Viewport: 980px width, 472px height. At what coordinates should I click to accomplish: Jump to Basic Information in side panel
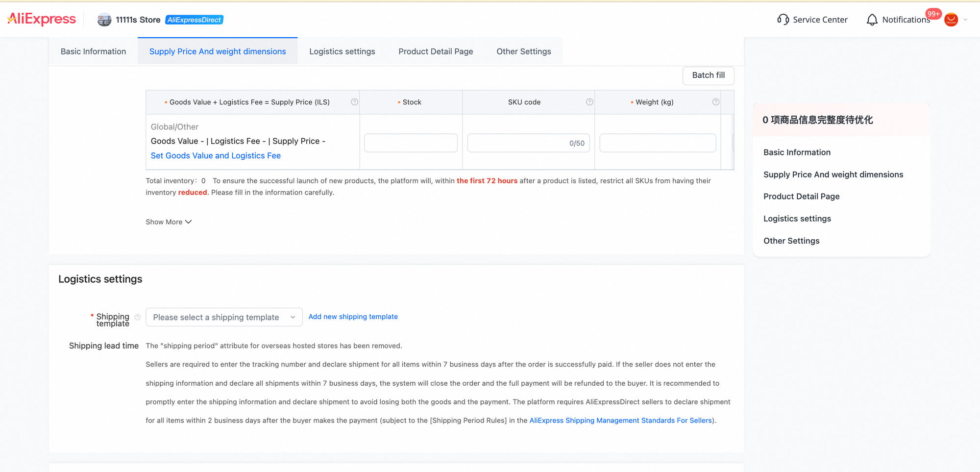797,152
